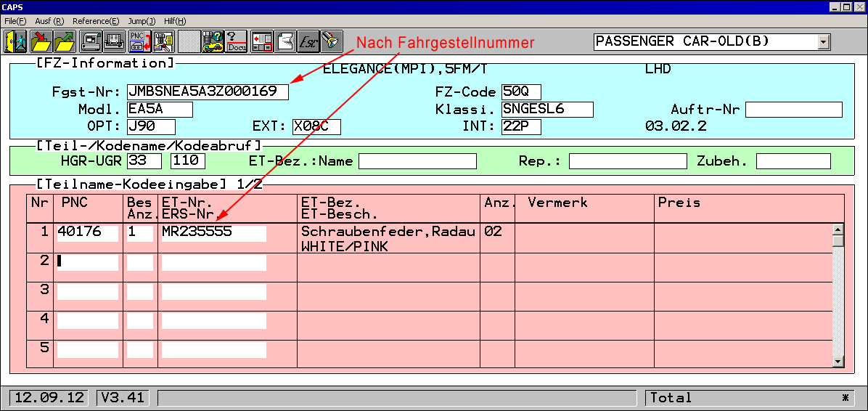Click the Fgst-Nr chassis number field
Screen dimensions: 868x411
pyautogui.click(x=208, y=92)
